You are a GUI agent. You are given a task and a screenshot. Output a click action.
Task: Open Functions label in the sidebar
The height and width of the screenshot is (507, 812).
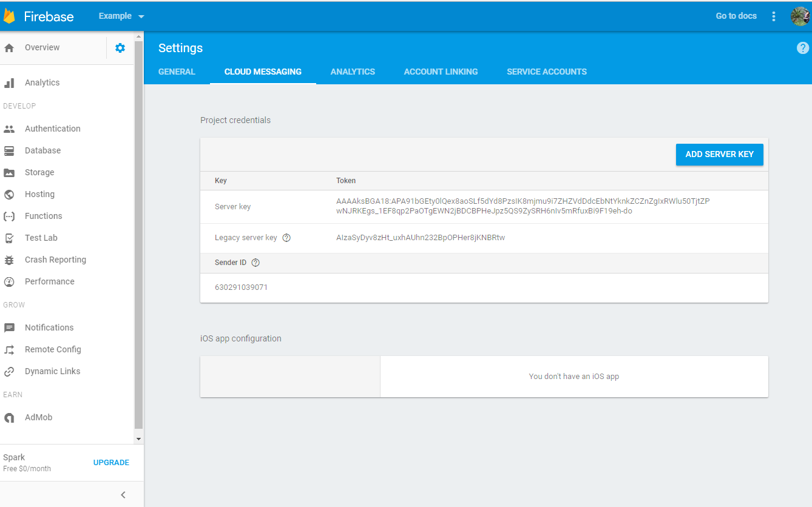pyautogui.click(x=43, y=216)
